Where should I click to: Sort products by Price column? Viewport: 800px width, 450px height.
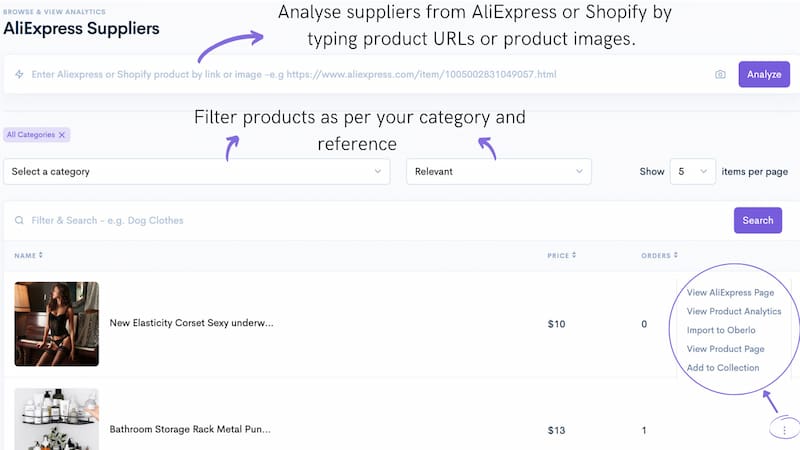[x=561, y=255]
